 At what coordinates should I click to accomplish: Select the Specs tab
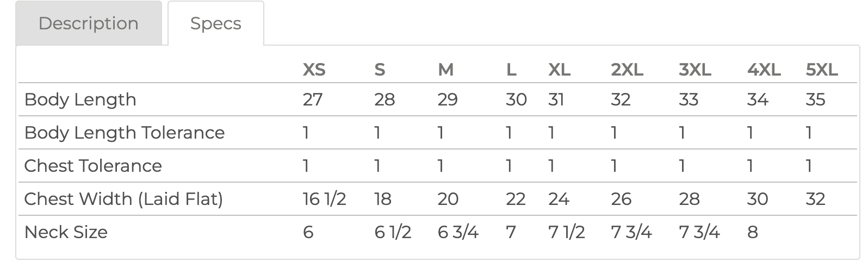[215, 23]
